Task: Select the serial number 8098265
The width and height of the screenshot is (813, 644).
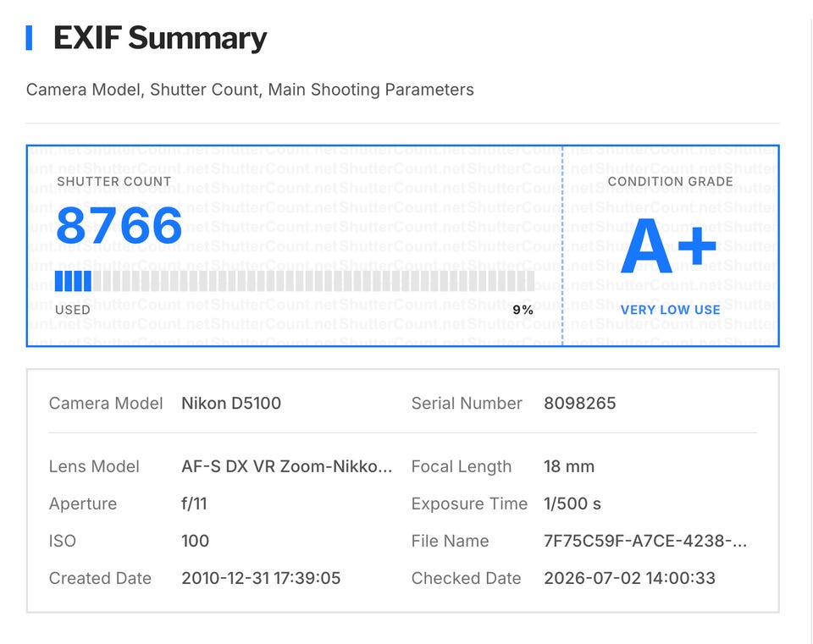Action: click(x=579, y=403)
